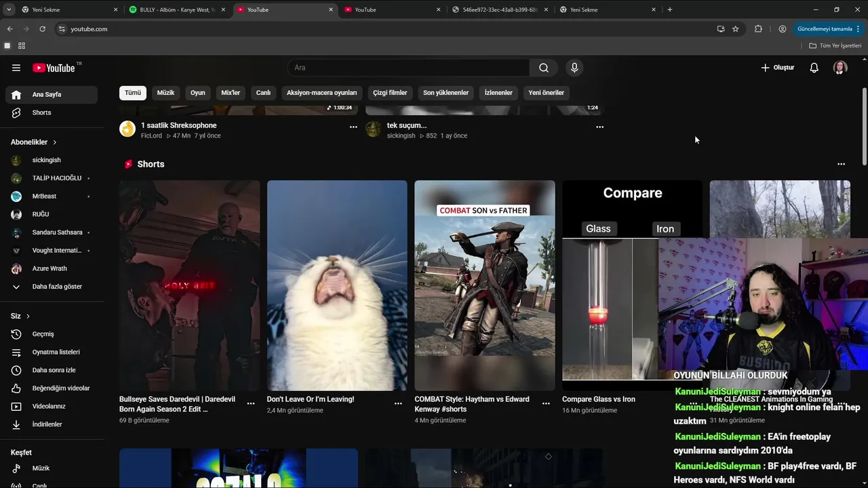The height and width of the screenshot is (488, 868).
Task: Open the sickingish subscription channel
Action: [x=52, y=160]
